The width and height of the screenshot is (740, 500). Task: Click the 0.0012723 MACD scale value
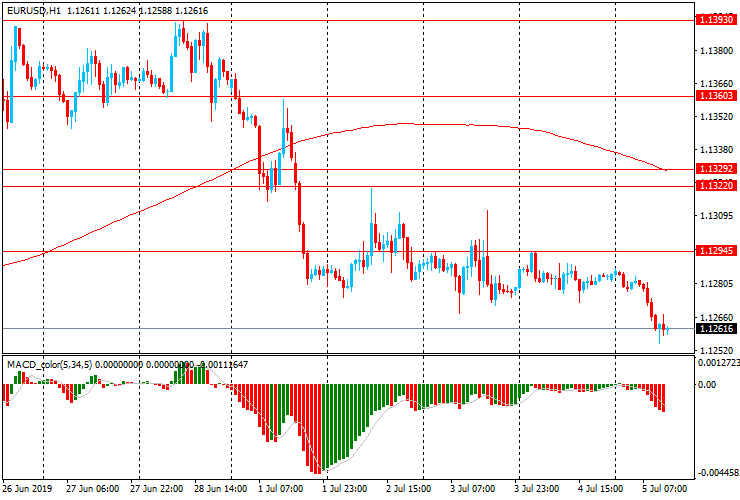point(718,363)
